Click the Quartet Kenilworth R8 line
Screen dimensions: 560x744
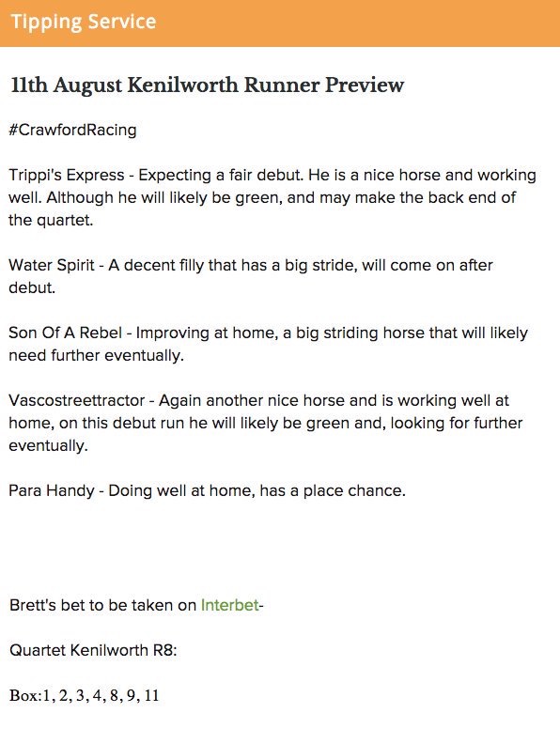click(x=93, y=650)
